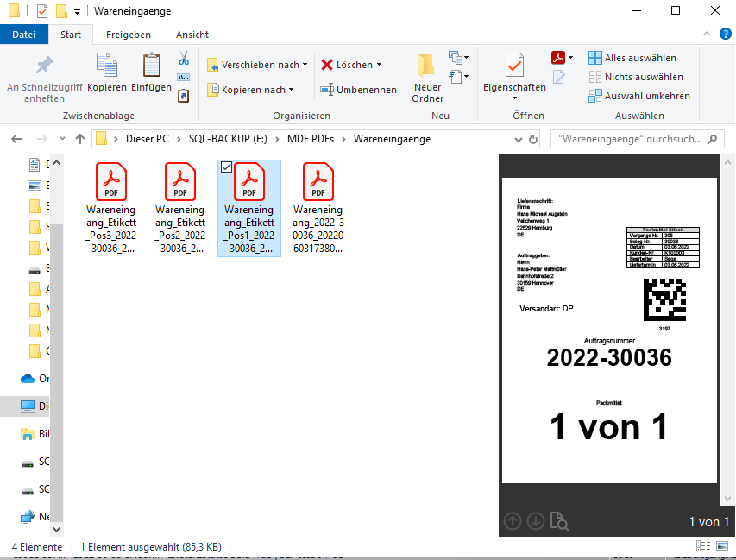Switch to the Ansicht ribbon tab

192,35
